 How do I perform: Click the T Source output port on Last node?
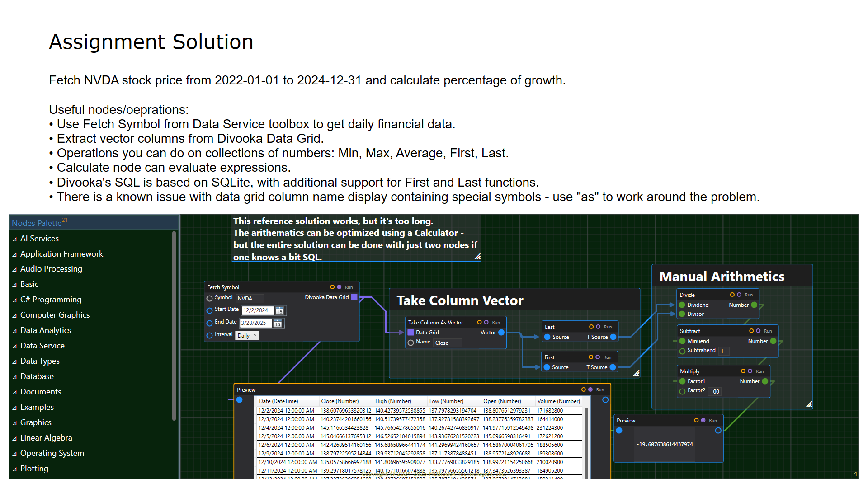click(613, 337)
